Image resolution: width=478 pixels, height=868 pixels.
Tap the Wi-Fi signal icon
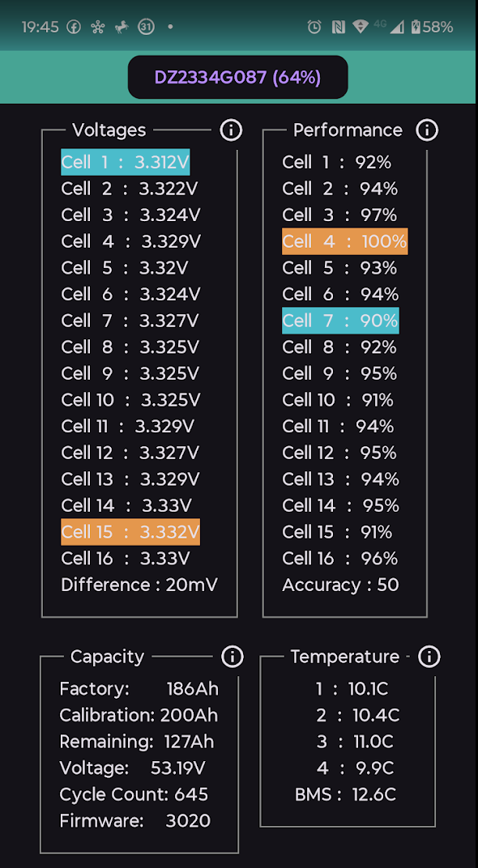point(361,27)
